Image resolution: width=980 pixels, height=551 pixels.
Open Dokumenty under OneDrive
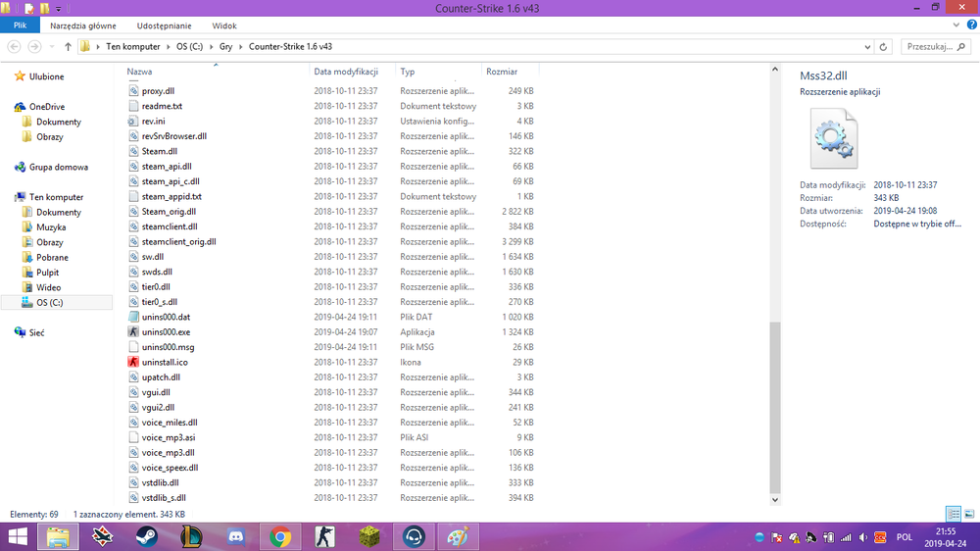(x=58, y=122)
